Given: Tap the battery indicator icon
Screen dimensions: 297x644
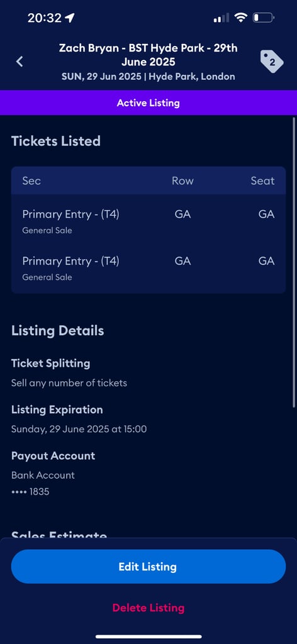Looking at the screenshot, I should click(x=263, y=18).
